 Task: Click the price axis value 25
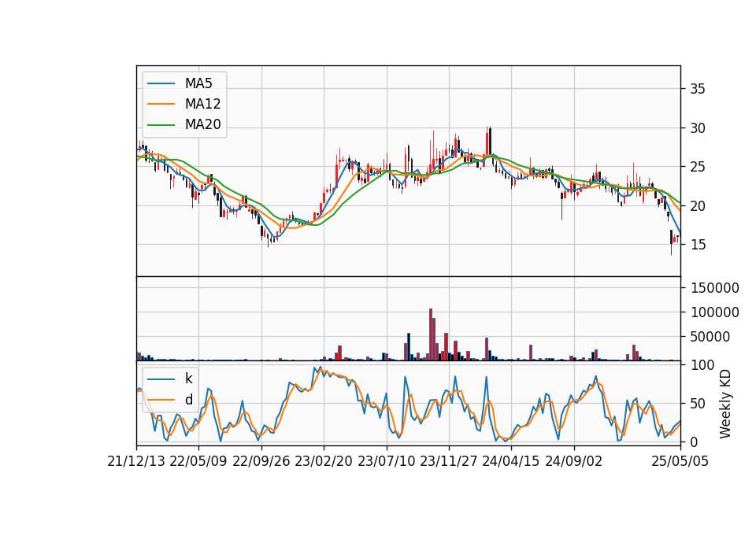click(698, 167)
